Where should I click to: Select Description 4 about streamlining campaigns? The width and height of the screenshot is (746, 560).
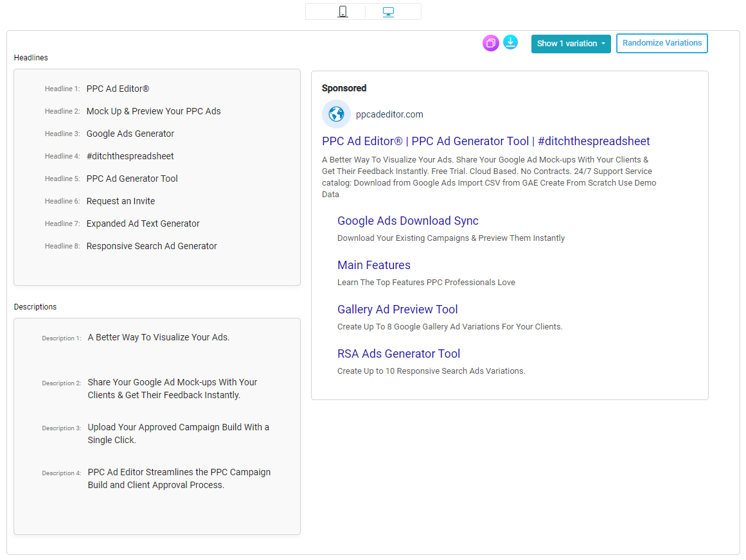179,478
